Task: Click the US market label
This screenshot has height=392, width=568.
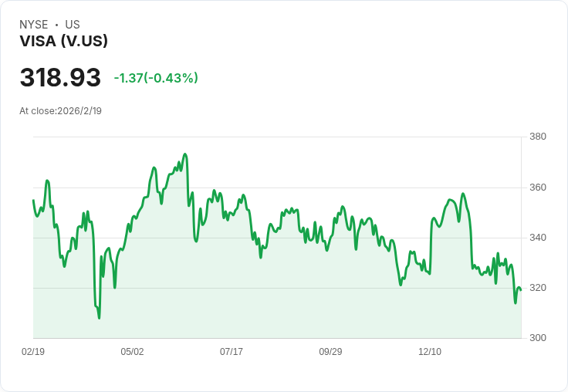Action: coord(73,25)
